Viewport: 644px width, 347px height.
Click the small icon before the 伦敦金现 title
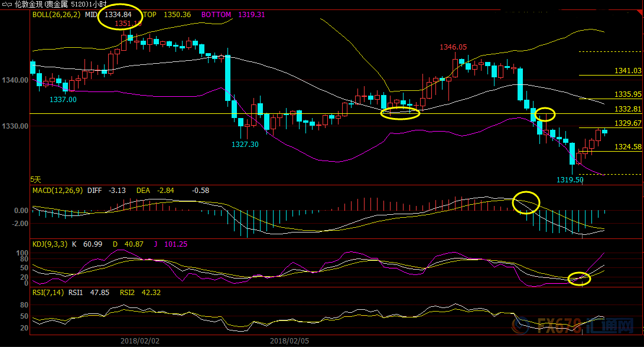(x=6, y=4)
